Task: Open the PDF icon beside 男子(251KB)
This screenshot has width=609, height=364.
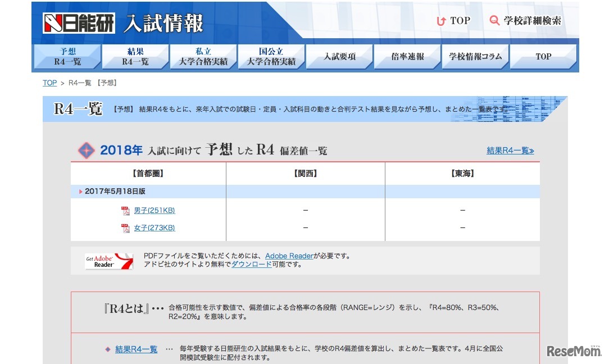Action: point(126,211)
